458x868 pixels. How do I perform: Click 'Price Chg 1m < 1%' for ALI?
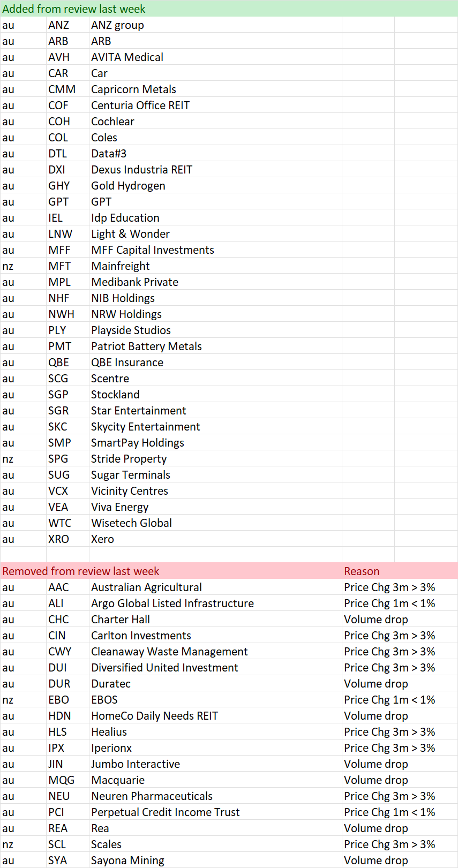pos(400,603)
